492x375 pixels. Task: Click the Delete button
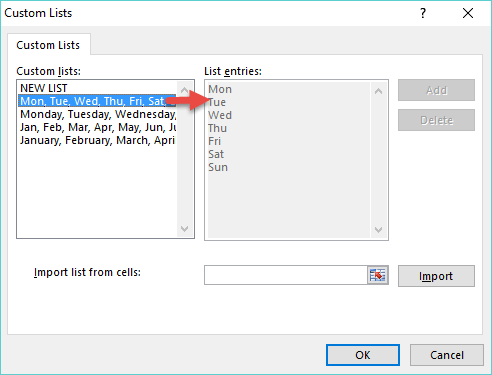[x=436, y=120]
